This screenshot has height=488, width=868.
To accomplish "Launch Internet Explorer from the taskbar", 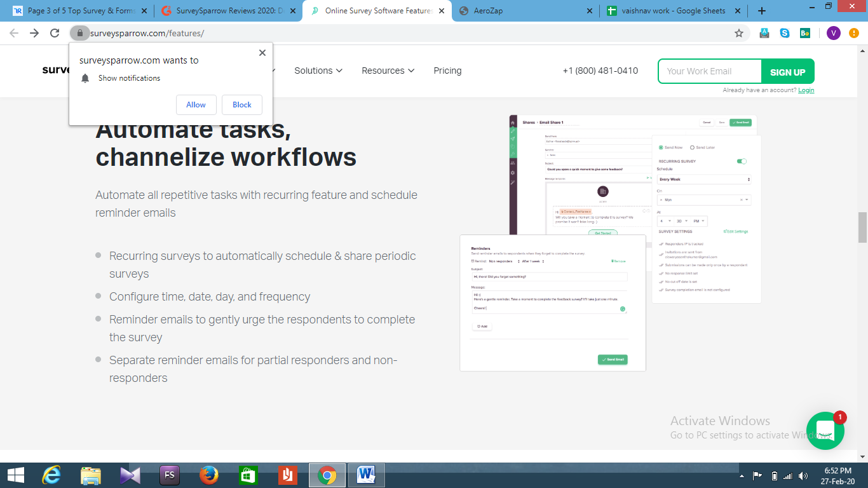I will pyautogui.click(x=51, y=475).
